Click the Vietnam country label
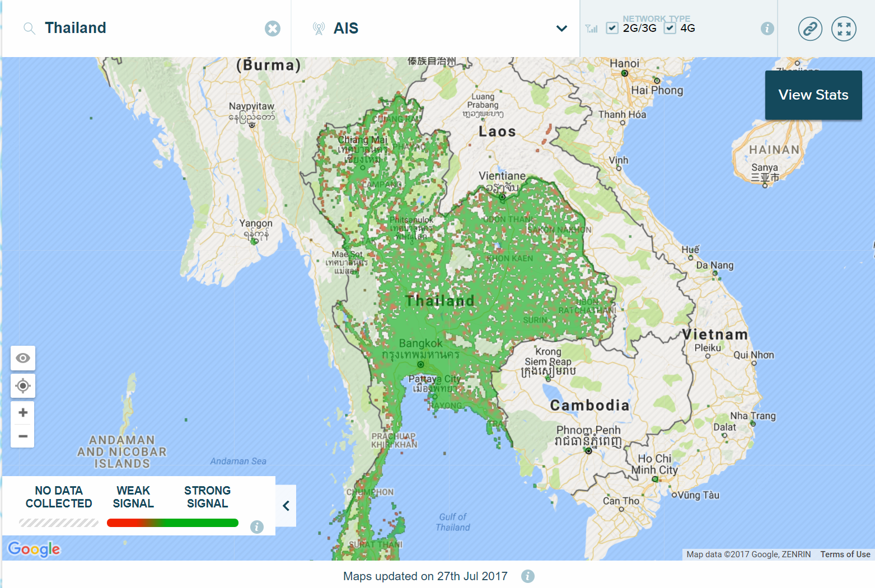 point(715,335)
